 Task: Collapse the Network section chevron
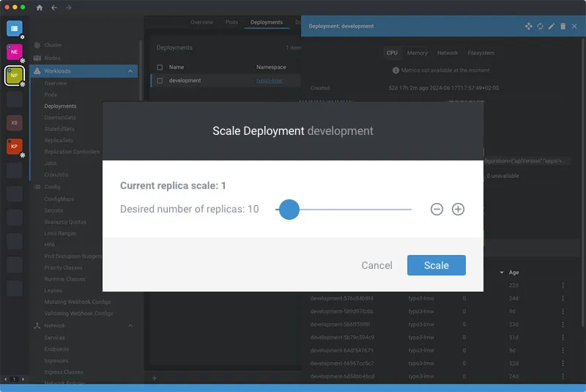coord(130,325)
